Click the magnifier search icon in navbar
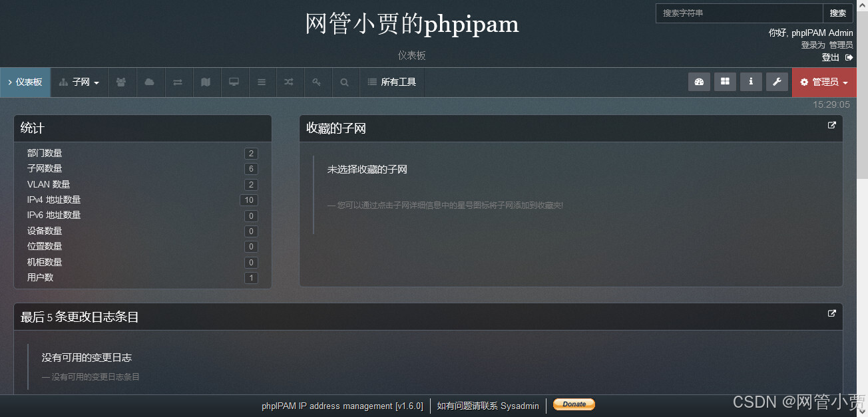 pos(344,82)
